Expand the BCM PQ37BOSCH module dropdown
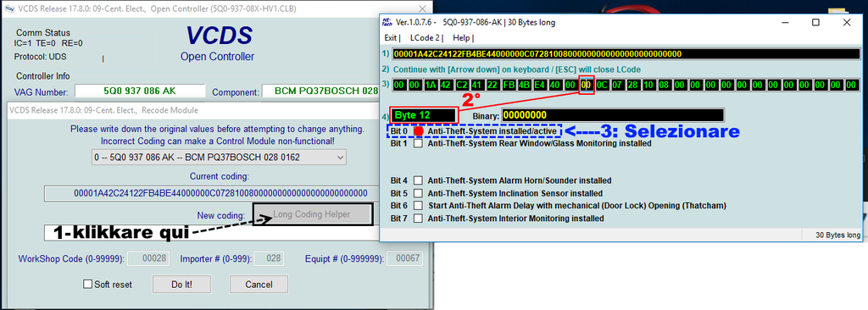868x310 pixels. coord(220,158)
